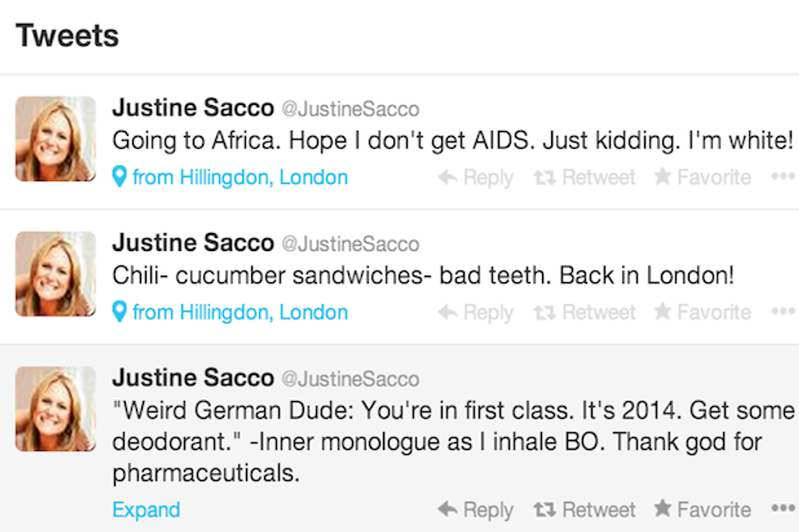Viewport: 799px width, 532px height.
Task: Favorite the Going to Africa tweet
Action: point(702,178)
